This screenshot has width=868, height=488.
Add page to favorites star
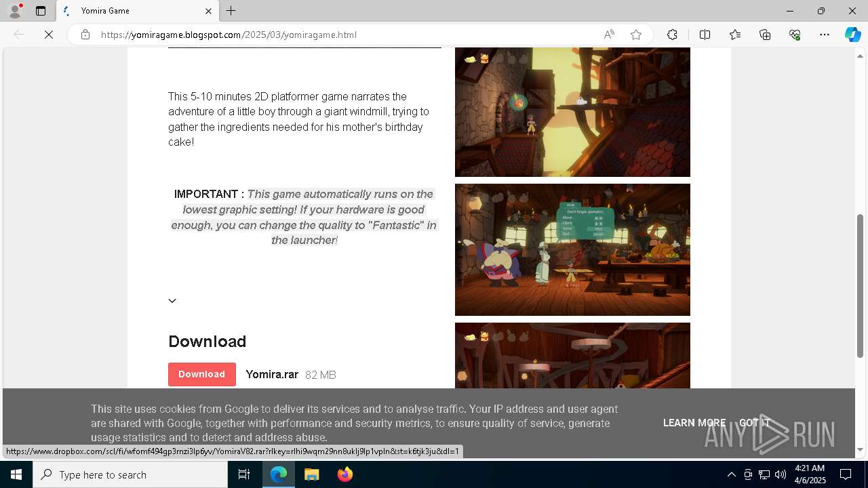[x=636, y=35]
